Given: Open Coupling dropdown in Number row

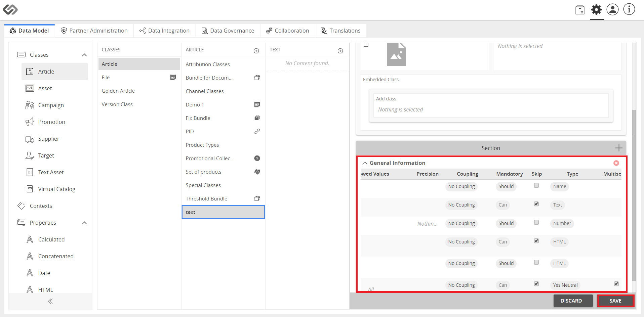Looking at the screenshot, I should pyautogui.click(x=461, y=223).
